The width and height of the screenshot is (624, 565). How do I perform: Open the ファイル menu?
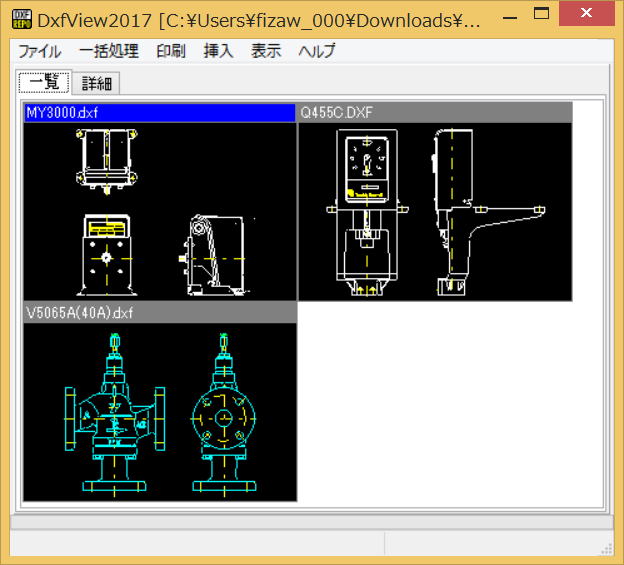click(x=40, y=51)
